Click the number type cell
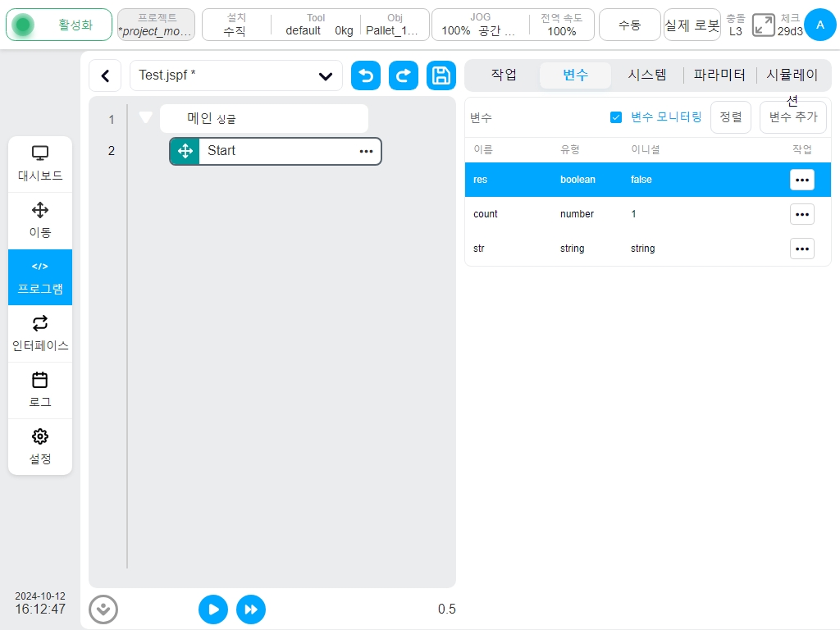Screen dimensions: 840x630 pyautogui.click(x=577, y=214)
